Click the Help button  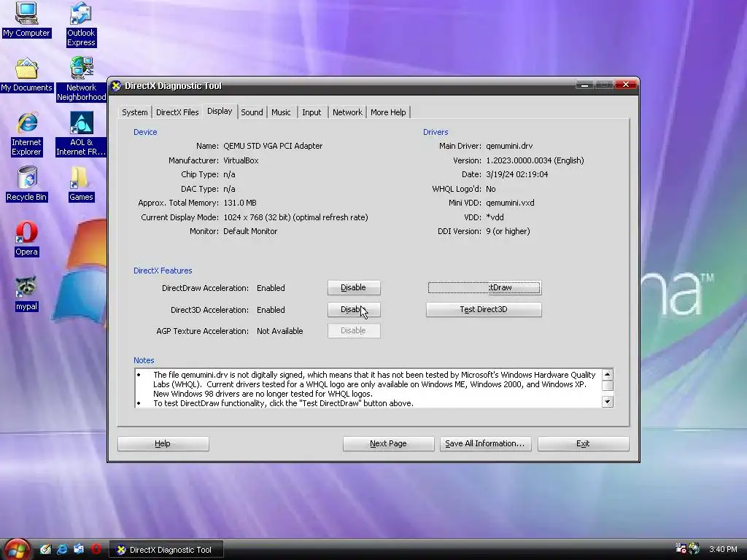click(x=163, y=444)
